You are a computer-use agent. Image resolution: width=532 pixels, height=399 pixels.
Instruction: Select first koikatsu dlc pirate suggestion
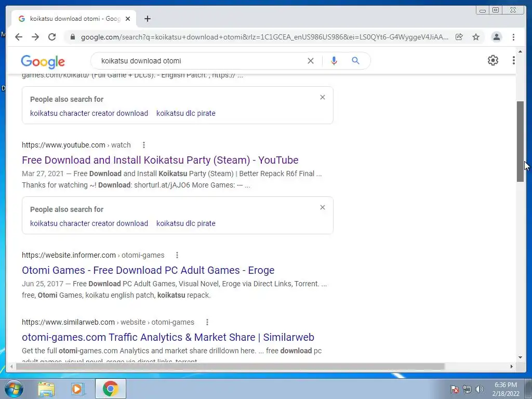186,113
